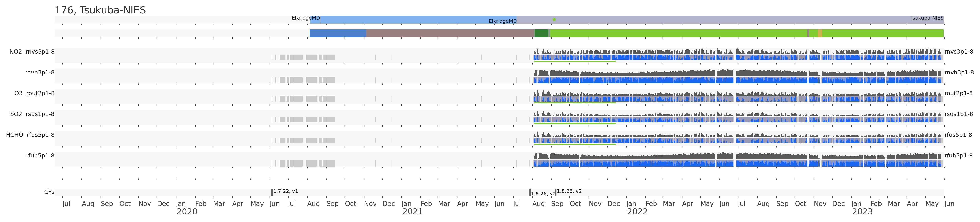The height and width of the screenshot is (222, 980).
Task: Click the green underline beneath NO2 rnvs3p1-8 data
Action: click(x=574, y=61)
